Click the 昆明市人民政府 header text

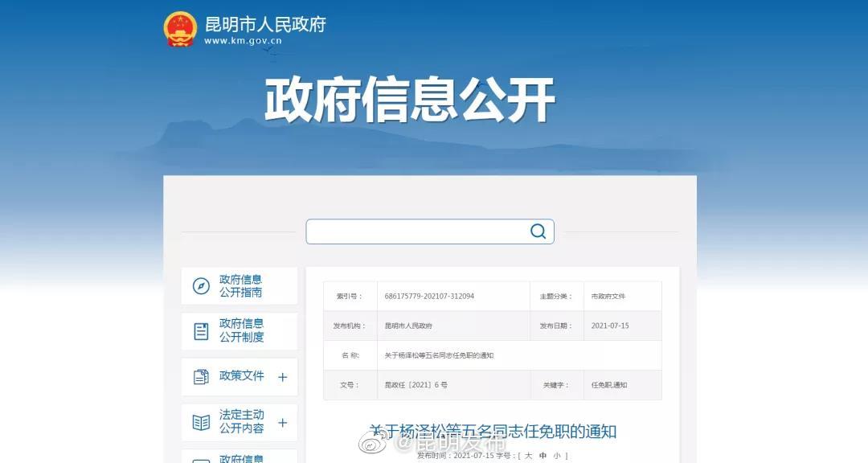pyautogui.click(x=265, y=23)
